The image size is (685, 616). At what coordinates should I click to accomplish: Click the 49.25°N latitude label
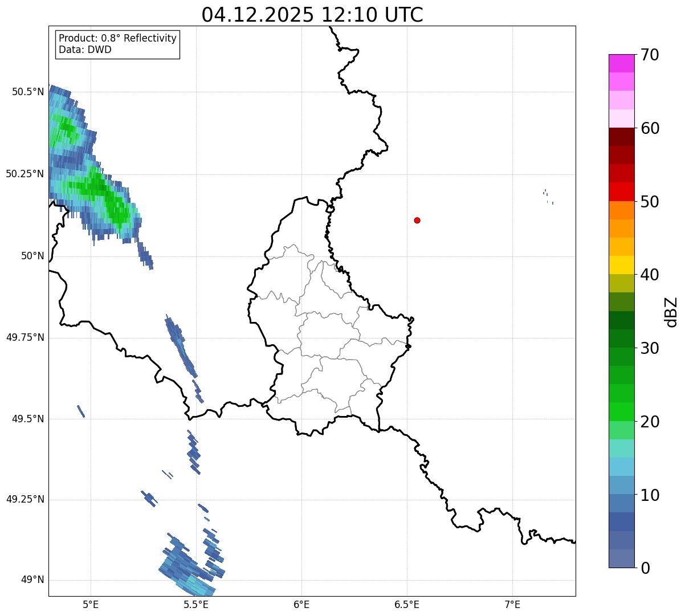(25, 499)
